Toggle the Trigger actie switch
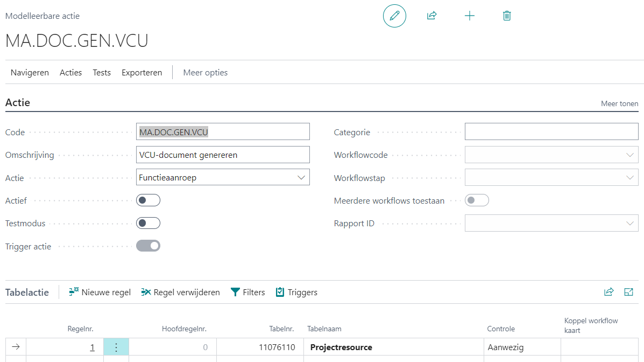 148,246
